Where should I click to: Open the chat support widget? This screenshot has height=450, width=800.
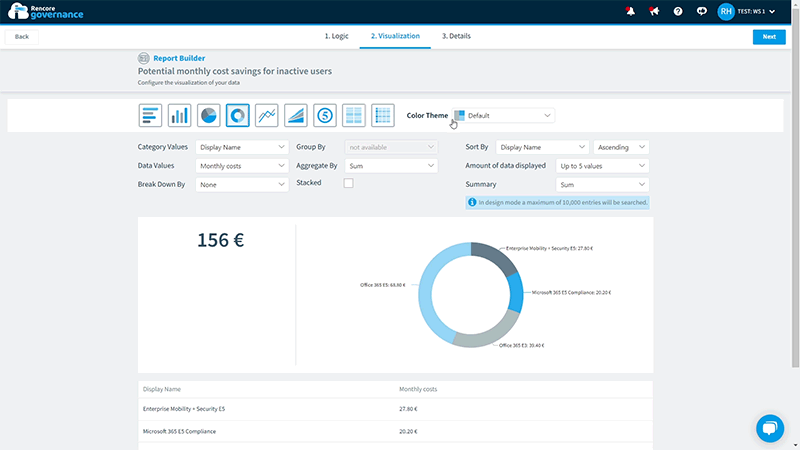pos(770,428)
